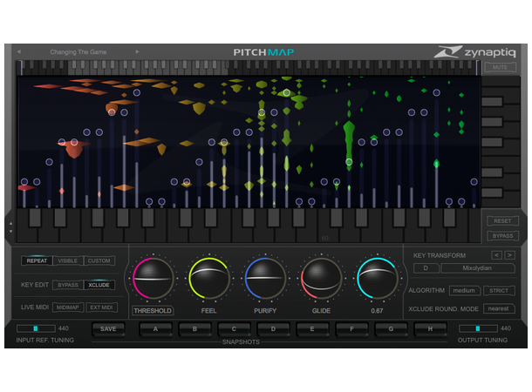Recall snapshot H
Screen dimensions: 532x392
pos(430,329)
